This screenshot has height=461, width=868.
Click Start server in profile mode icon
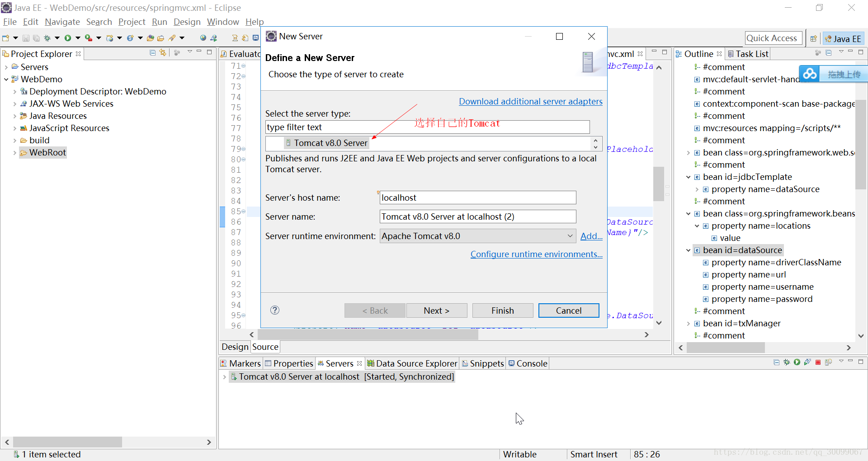[x=807, y=362]
